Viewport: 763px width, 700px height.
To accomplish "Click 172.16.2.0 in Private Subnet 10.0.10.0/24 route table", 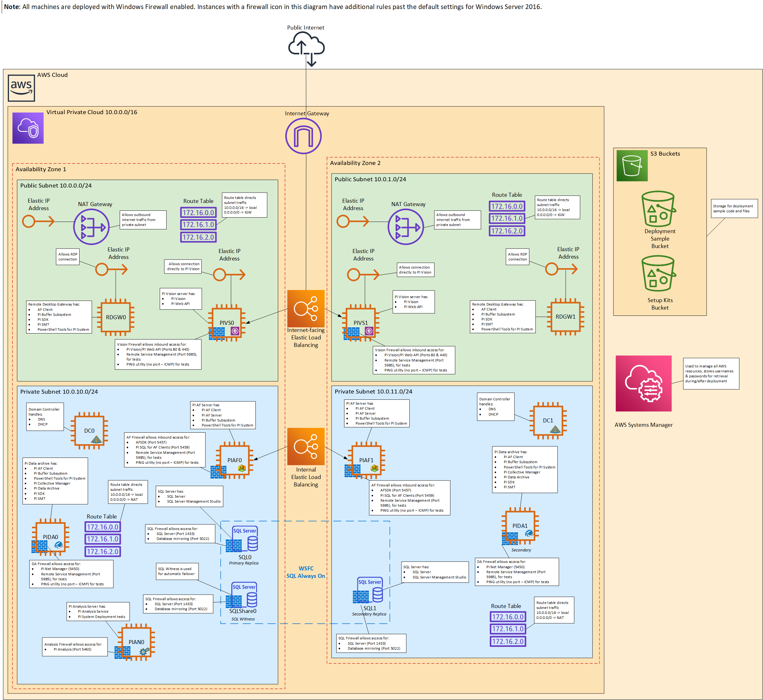I will [103, 551].
